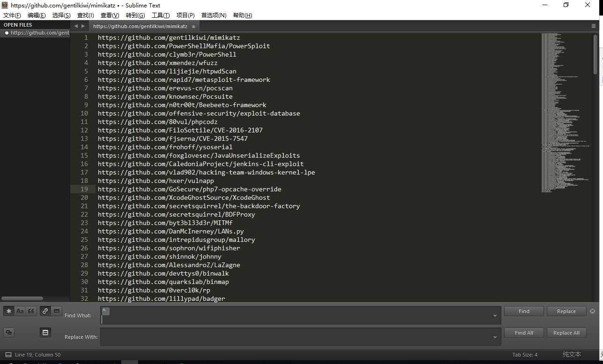
Task: Click the GoSecure/php7-opcache-override URL line
Action: (x=190, y=189)
